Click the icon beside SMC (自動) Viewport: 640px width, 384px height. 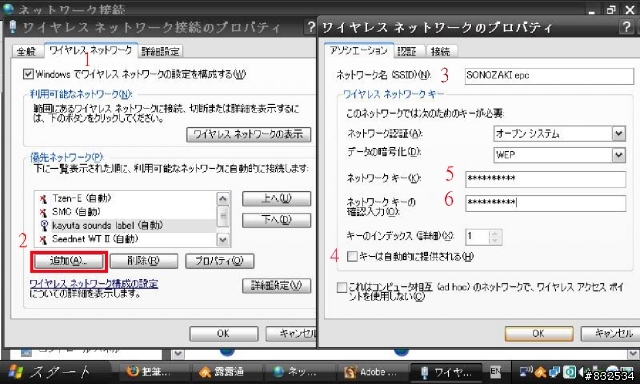tap(43, 212)
